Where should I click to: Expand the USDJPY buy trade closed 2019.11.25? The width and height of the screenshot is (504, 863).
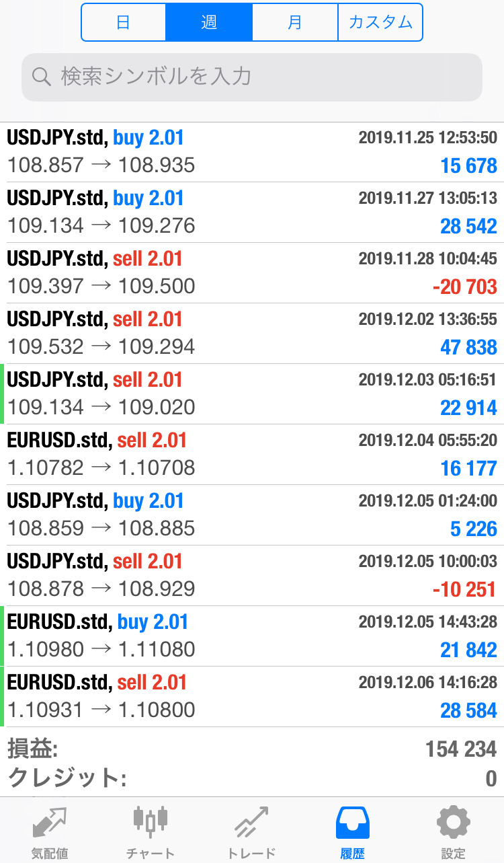coord(252,152)
